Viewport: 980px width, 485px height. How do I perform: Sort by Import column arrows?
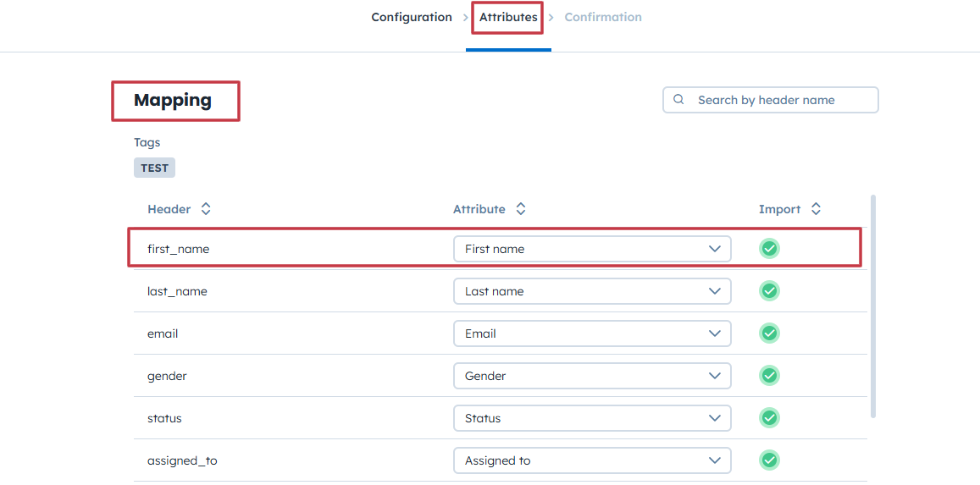click(816, 209)
